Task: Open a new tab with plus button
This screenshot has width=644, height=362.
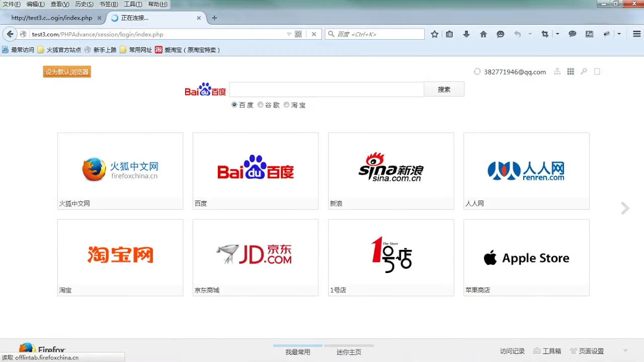Action: [x=214, y=18]
